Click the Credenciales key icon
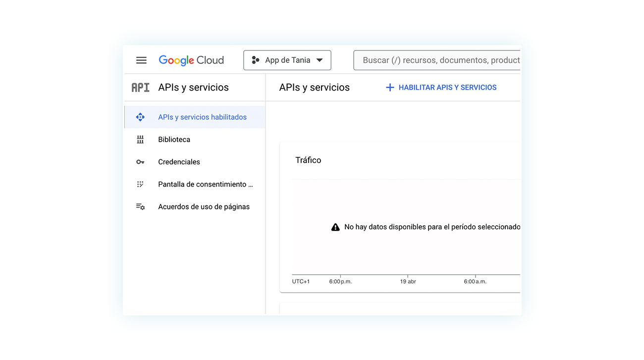The height and width of the screenshot is (360, 644). (140, 162)
